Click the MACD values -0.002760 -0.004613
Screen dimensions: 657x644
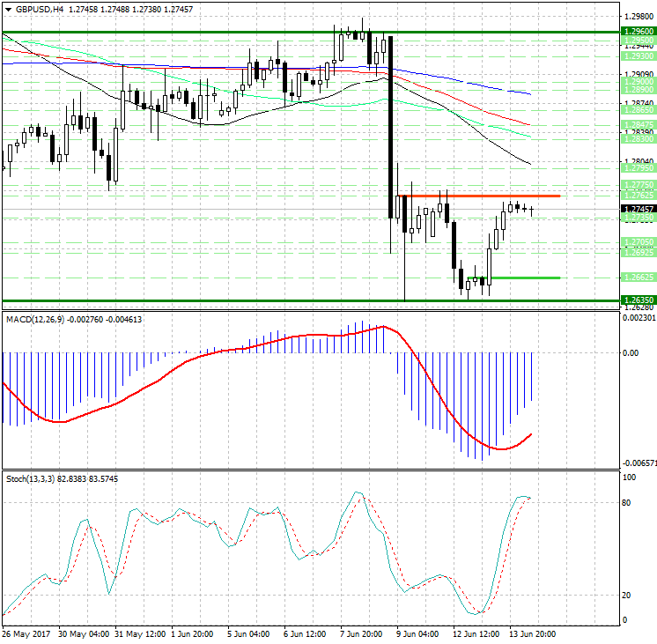pos(104,320)
